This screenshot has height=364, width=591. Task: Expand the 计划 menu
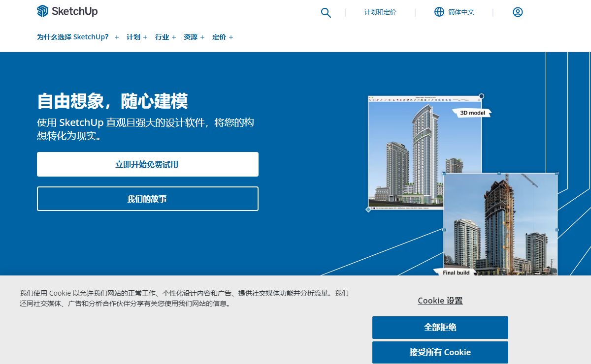[x=133, y=37]
